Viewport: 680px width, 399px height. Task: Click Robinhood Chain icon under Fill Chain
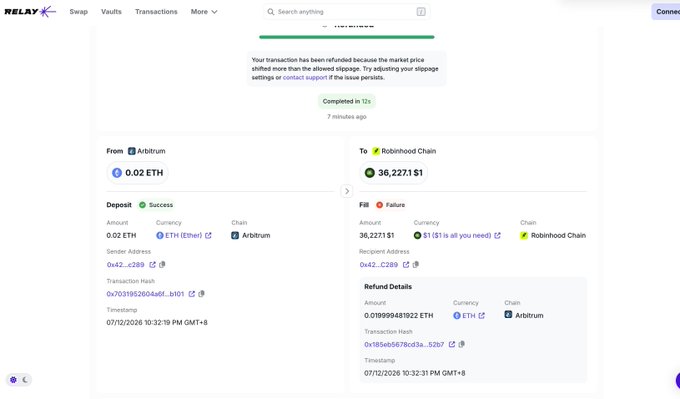[x=524, y=235]
